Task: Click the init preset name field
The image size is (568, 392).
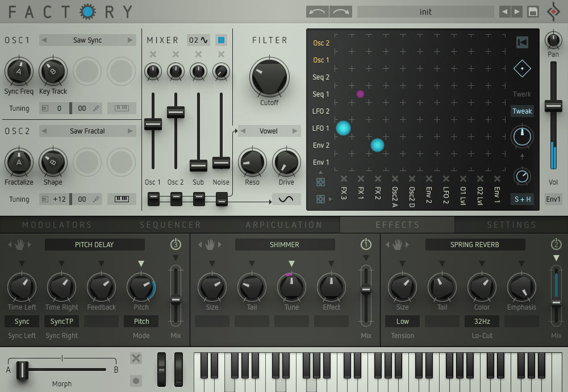Action: pyautogui.click(x=425, y=11)
